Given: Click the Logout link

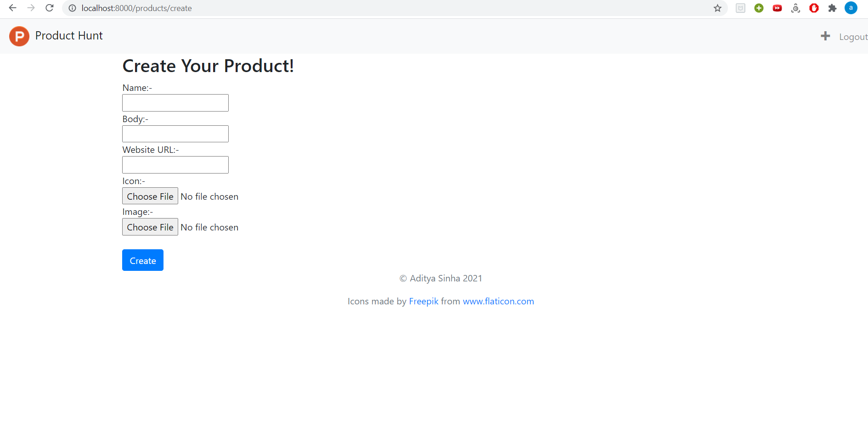Looking at the screenshot, I should pos(853,37).
